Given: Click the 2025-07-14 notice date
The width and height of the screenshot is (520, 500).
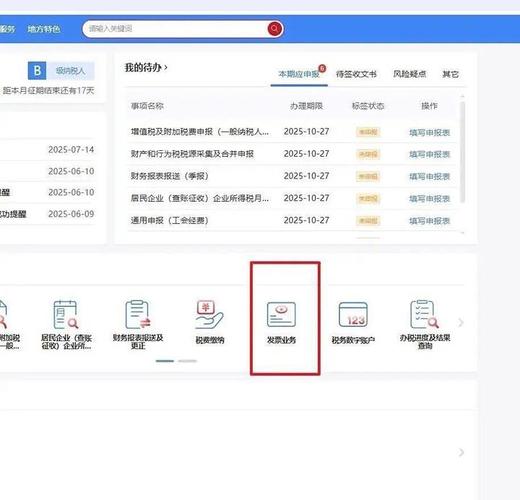Looking at the screenshot, I should [x=71, y=150].
